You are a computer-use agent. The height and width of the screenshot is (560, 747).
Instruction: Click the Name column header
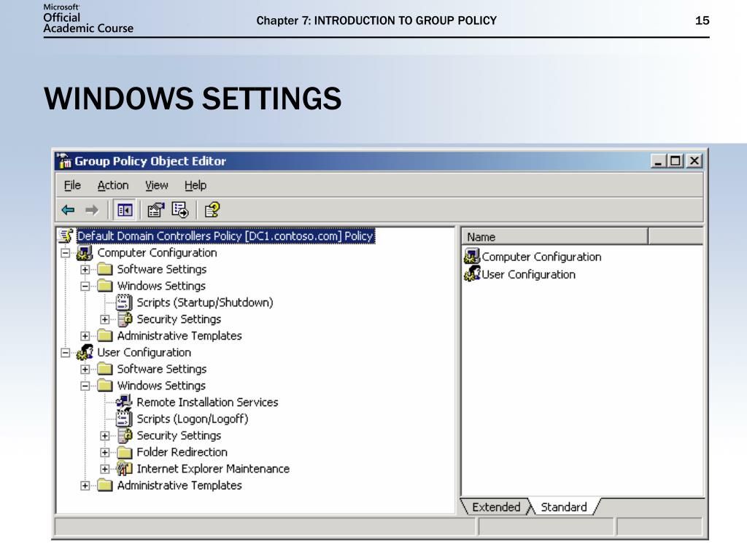point(554,237)
